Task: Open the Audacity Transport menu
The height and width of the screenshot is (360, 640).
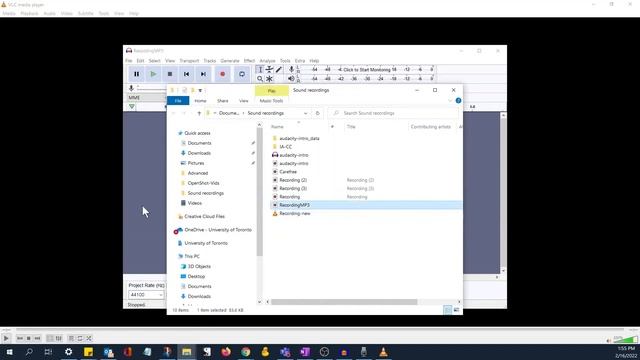Action: [189, 61]
